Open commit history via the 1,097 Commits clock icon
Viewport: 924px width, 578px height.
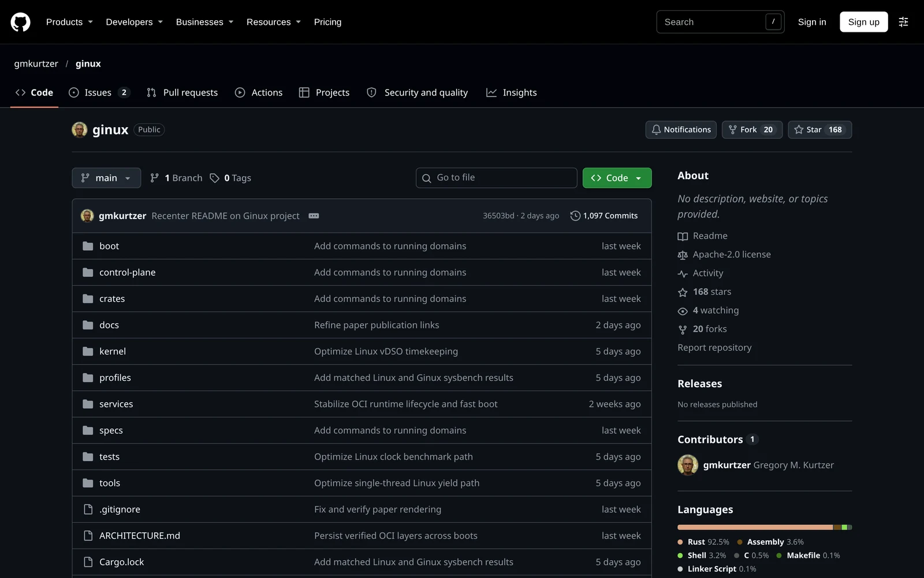tap(575, 216)
